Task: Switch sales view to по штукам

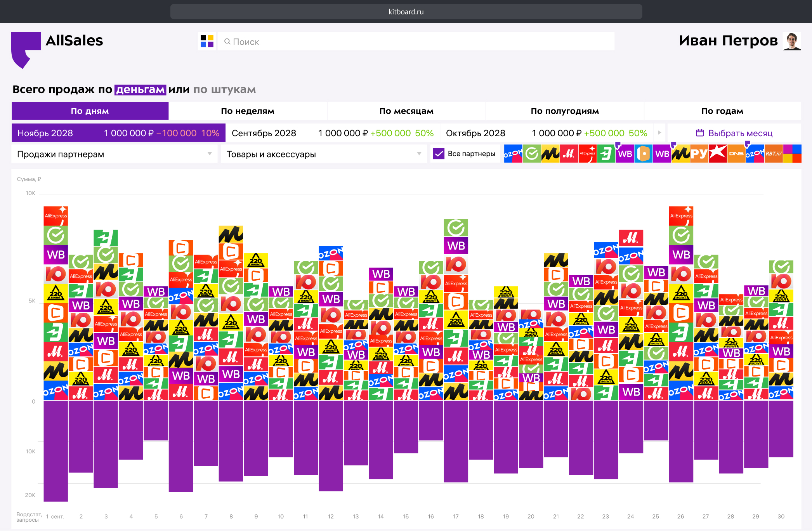Action: [224, 90]
